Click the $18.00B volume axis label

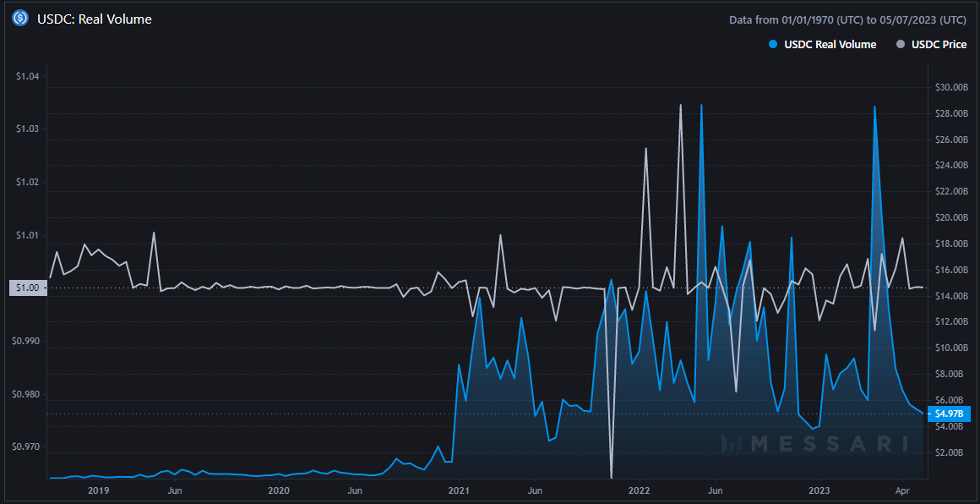950,244
